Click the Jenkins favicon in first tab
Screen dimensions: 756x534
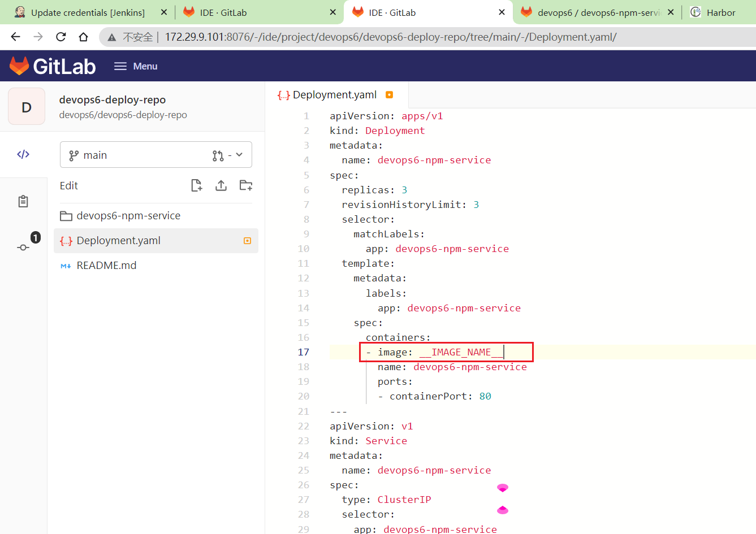20,12
